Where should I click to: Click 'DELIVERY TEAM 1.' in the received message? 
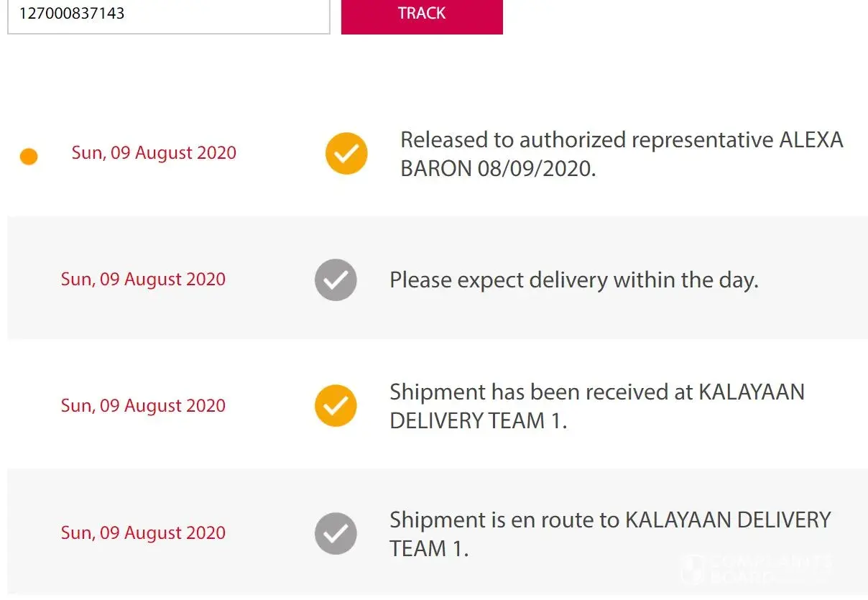pyautogui.click(x=478, y=421)
